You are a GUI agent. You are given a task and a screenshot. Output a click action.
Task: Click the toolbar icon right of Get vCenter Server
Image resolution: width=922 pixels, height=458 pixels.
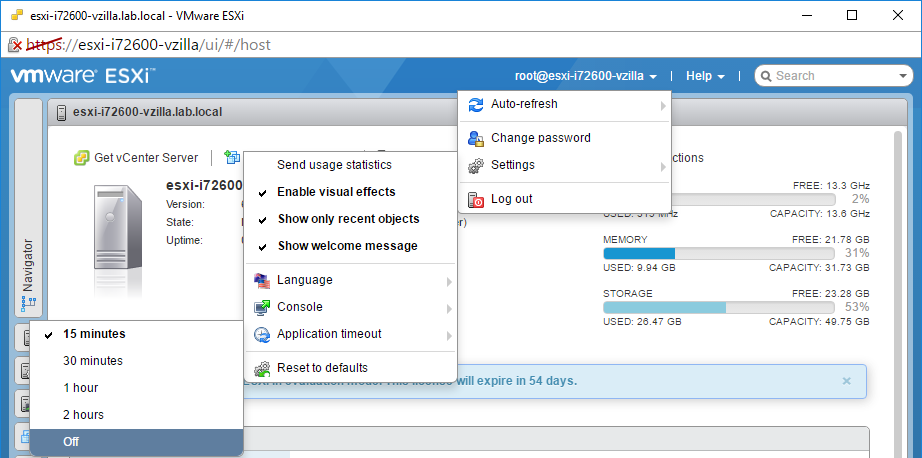point(232,158)
